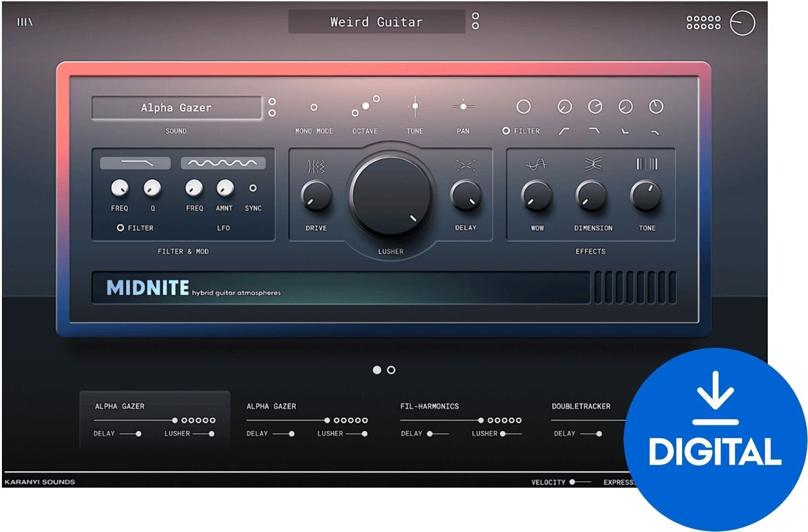
Task: Click the Drive saturation icon above the Drive knob
Action: click(316, 165)
